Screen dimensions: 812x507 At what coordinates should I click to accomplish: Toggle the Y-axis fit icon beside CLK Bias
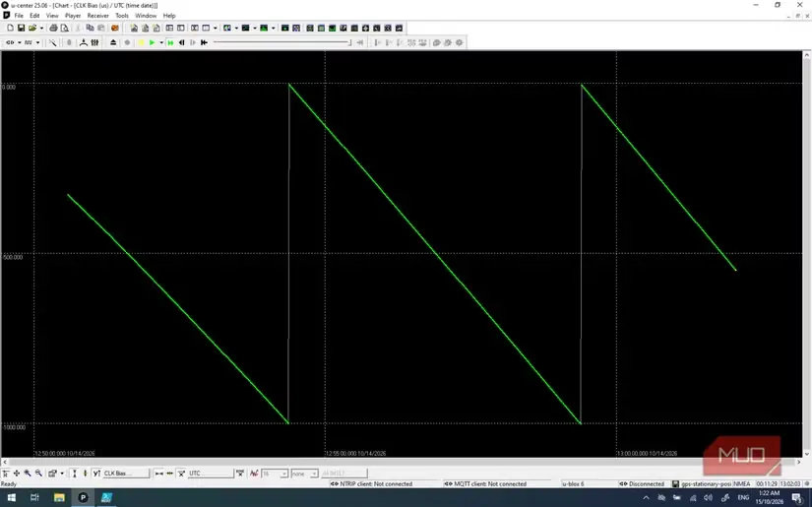pos(96,474)
